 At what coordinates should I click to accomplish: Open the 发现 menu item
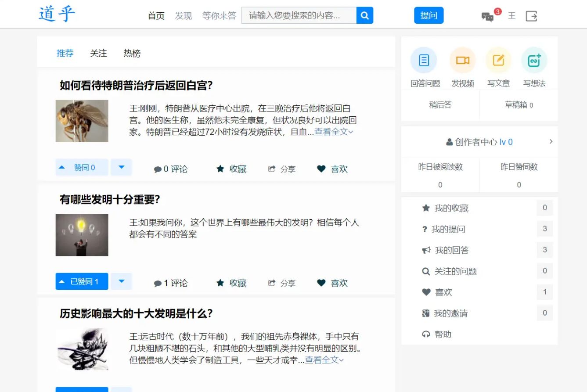[183, 15]
